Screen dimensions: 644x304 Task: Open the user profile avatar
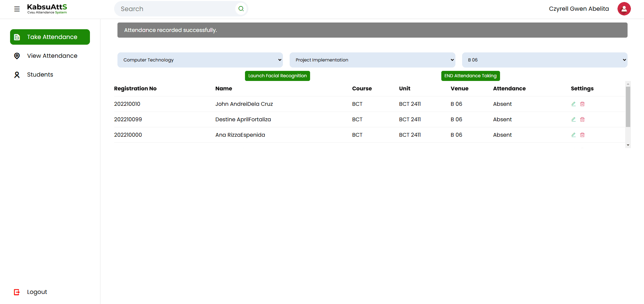[x=624, y=9]
